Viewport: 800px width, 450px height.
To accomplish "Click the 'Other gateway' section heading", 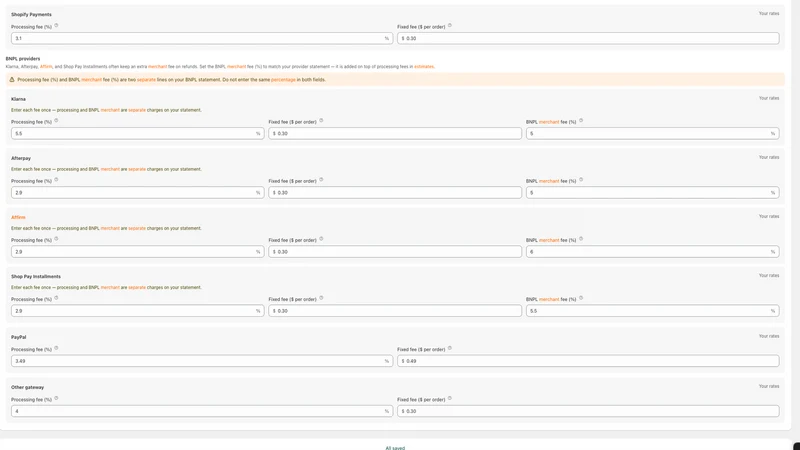I will [x=28, y=387].
